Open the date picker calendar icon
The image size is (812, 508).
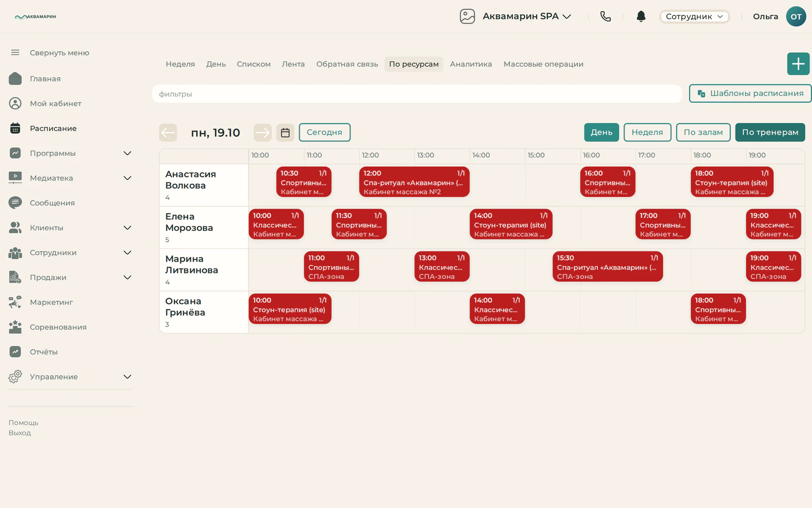click(x=285, y=133)
